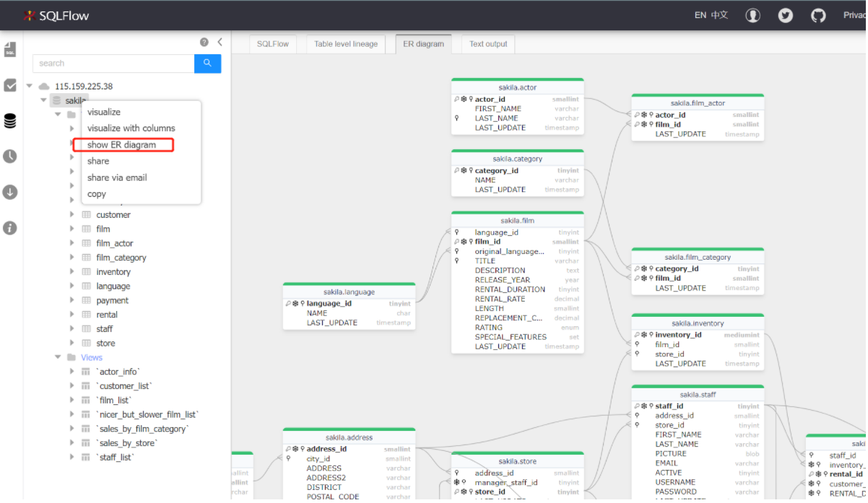Select show ER diagram in the context menu
This screenshot has width=868, height=503.
click(123, 144)
